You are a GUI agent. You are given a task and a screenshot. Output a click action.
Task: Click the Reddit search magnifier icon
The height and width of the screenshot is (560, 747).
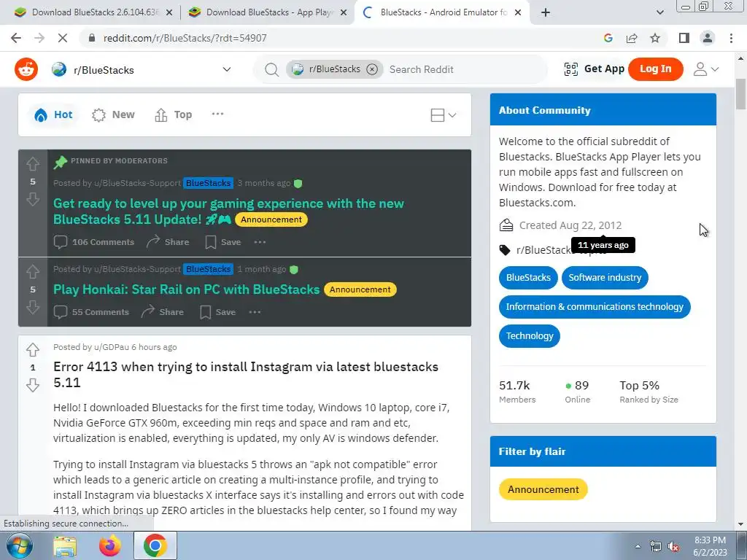coord(271,69)
